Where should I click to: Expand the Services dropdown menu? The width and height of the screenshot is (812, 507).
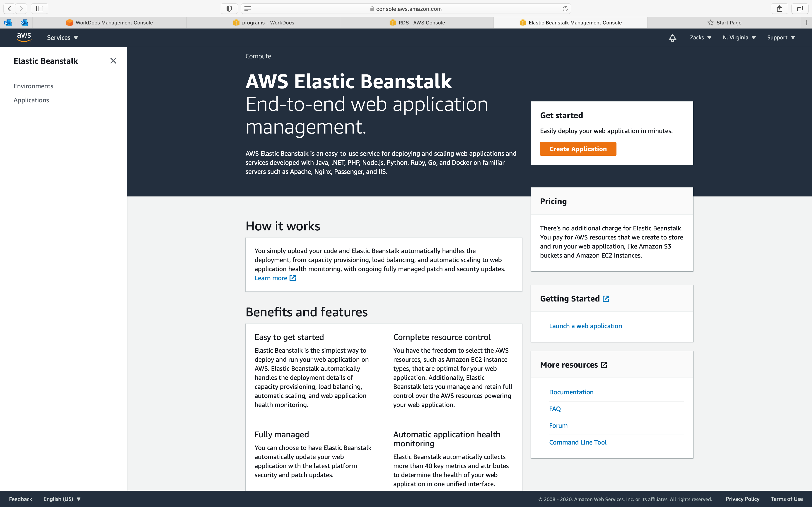pos(62,38)
